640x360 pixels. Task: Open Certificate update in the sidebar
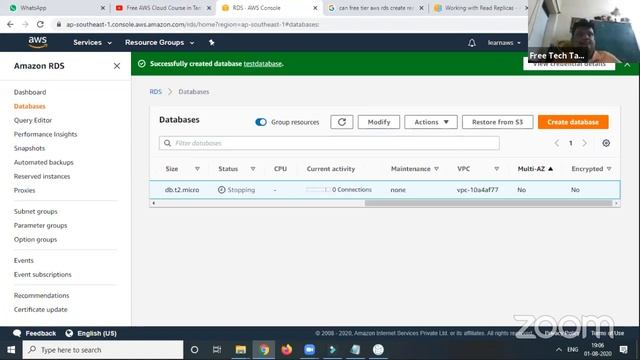(x=40, y=310)
